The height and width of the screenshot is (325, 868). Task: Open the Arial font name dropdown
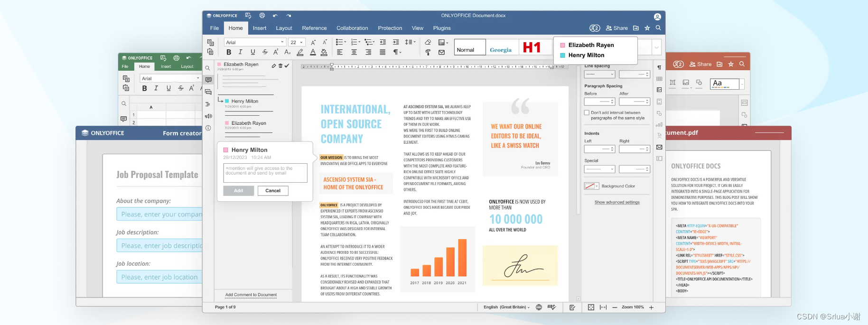255,42
